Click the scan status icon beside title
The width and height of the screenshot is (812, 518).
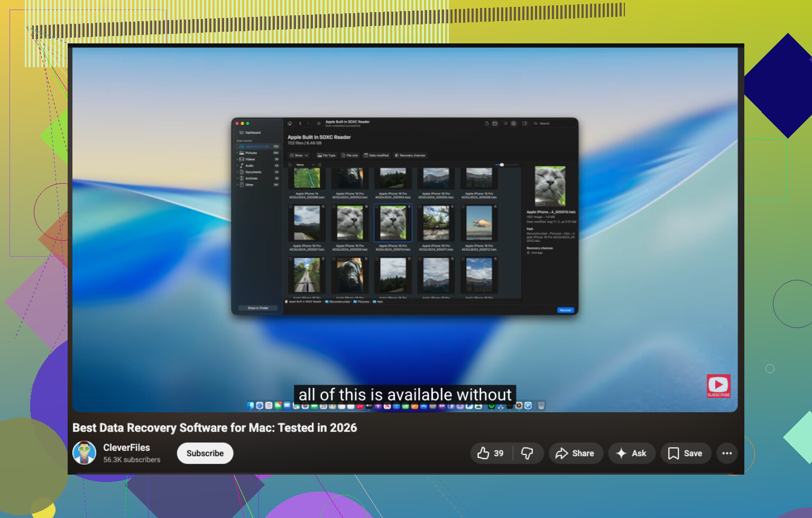(319, 123)
